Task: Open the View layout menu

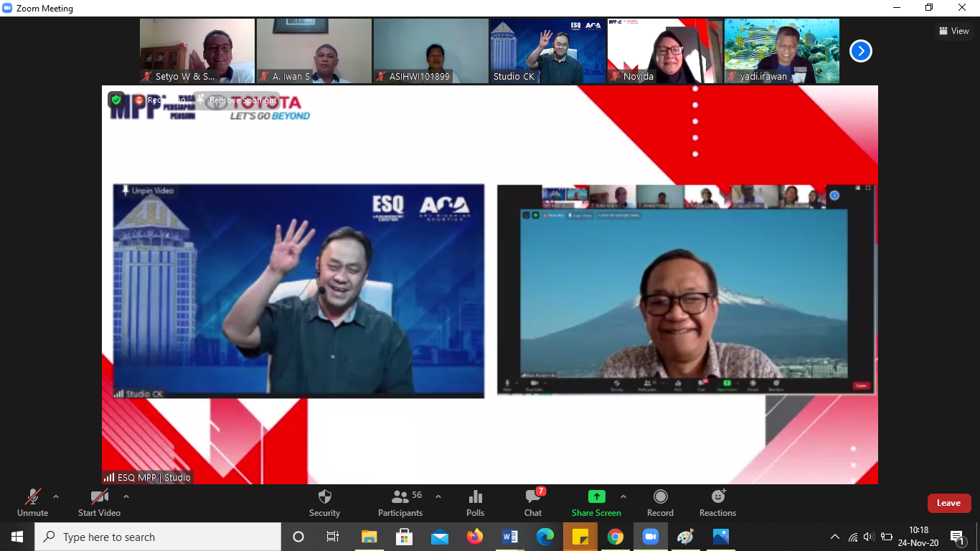Action: point(953,31)
